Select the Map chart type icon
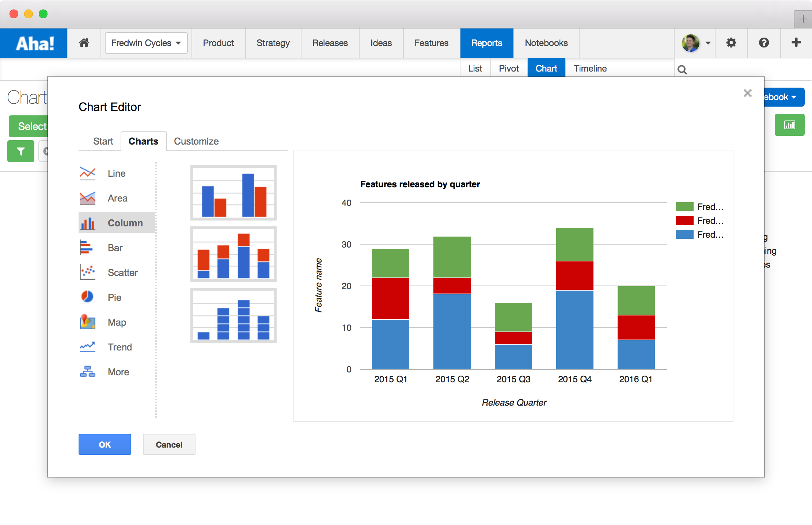 pos(87,322)
